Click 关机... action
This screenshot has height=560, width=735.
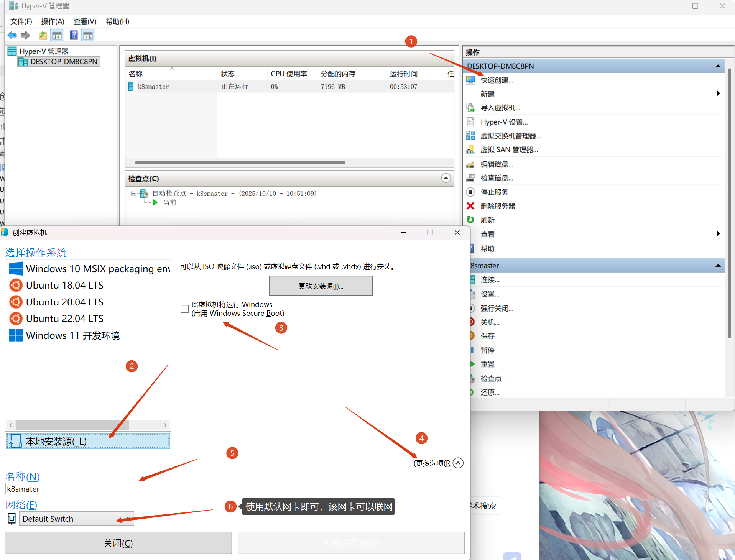[490, 322]
